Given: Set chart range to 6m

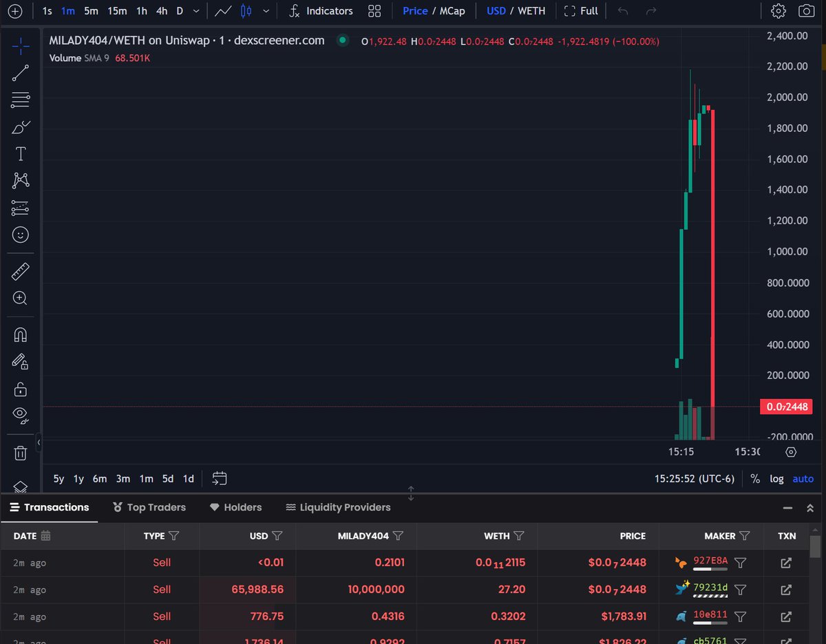Looking at the screenshot, I should [100, 479].
